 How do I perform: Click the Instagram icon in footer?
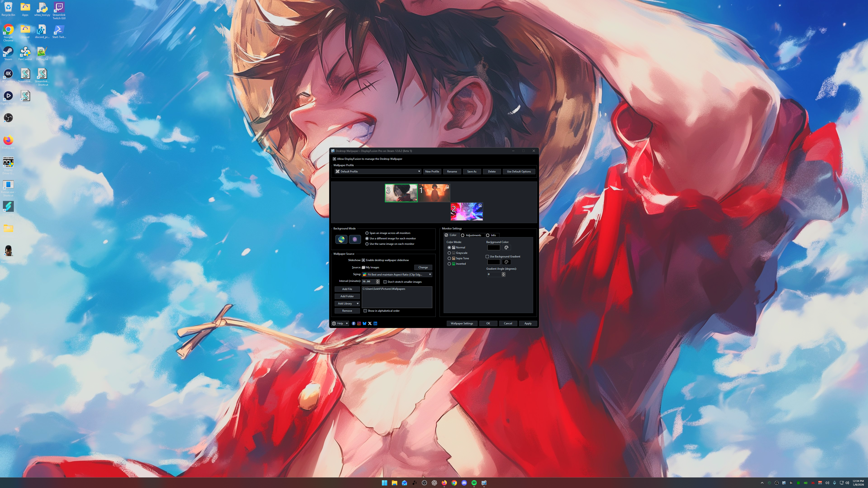(359, 323)
